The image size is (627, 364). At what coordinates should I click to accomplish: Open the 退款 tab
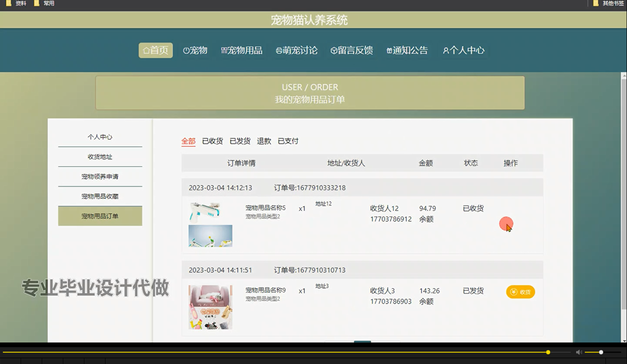pos(264,141)
